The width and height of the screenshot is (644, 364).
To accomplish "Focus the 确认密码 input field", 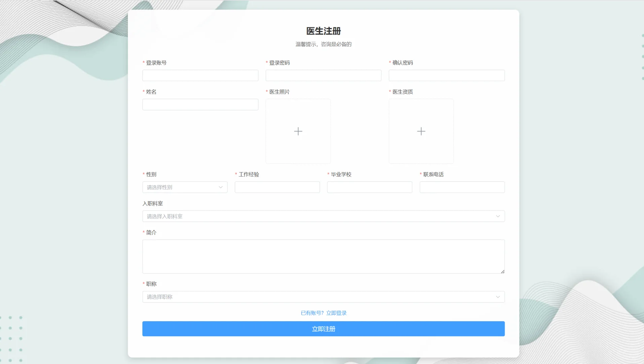I will (x=446, y=75).
